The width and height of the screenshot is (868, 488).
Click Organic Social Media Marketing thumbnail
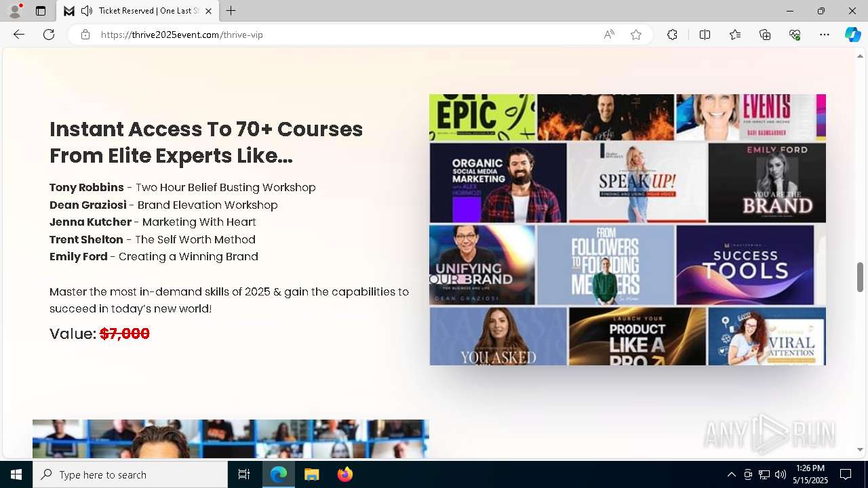[x=498, y=182]
